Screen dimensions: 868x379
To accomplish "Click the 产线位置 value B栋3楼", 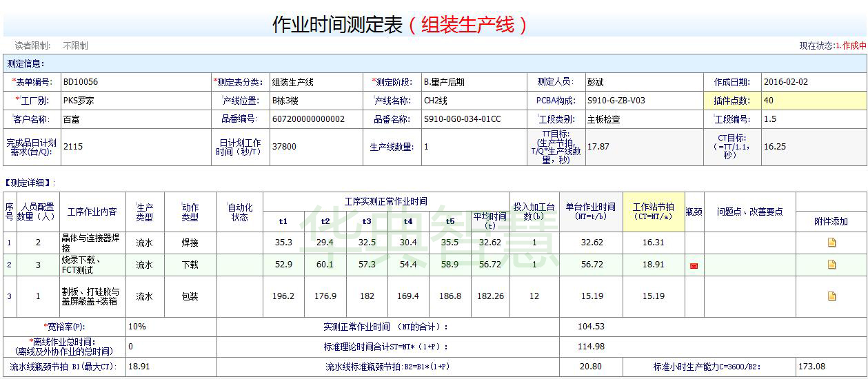I will 285,101.
